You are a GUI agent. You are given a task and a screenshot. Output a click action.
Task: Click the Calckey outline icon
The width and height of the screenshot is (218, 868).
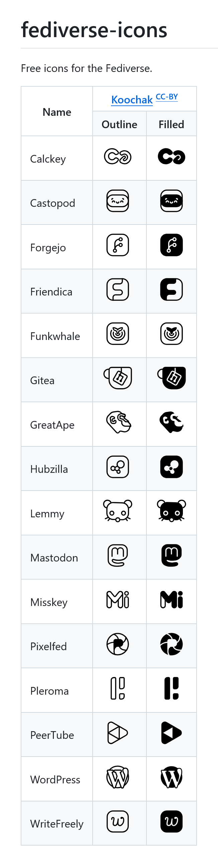point(118,157)
